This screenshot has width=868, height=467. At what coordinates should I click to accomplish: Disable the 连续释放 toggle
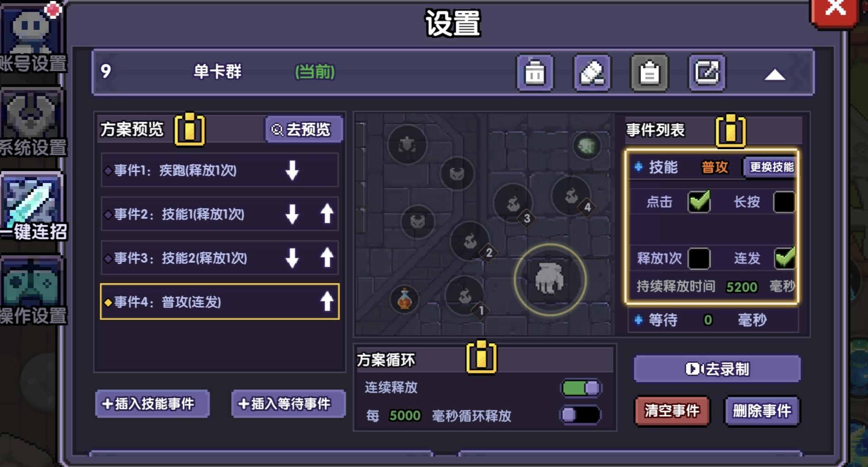581,388
